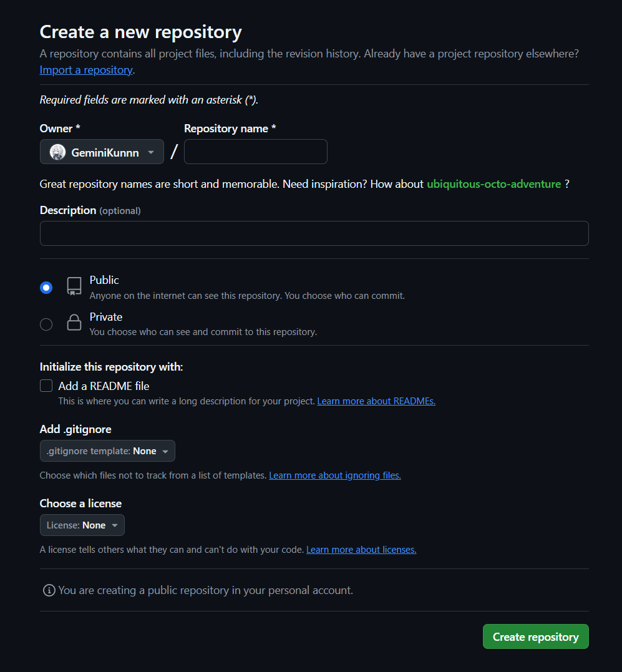Use suggested name ubiquitous-octo-adventure

493,184
